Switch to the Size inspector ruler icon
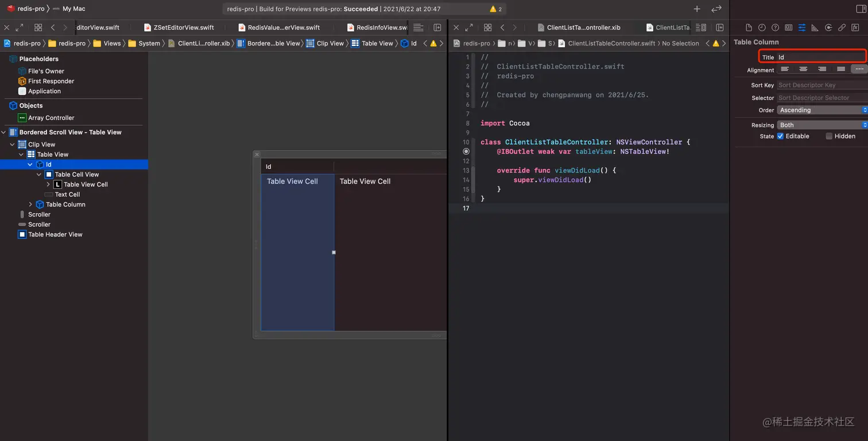Image resolution: width=868 pixels, height=441 pixels. pyautogui.click(x=815, y=28)
